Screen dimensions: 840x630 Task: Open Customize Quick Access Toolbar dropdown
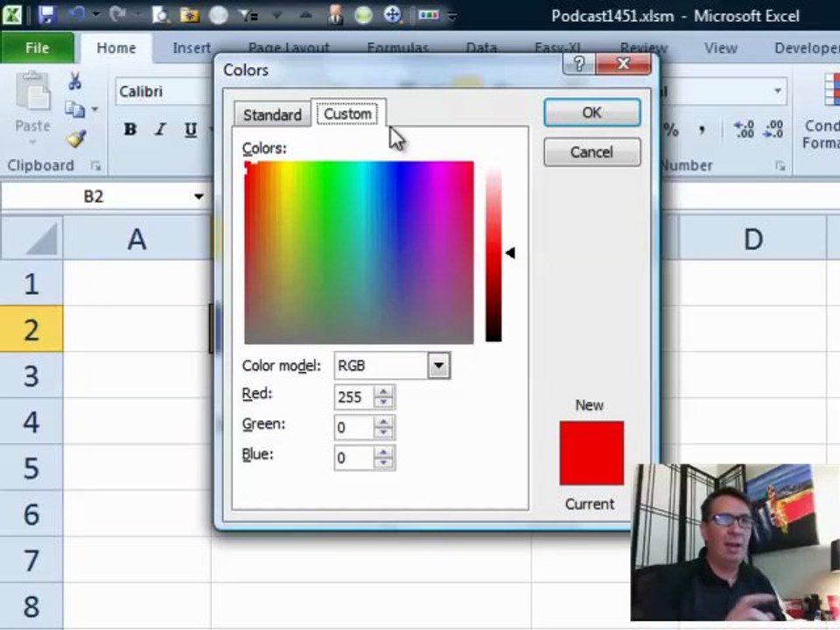tap(452, 16)
